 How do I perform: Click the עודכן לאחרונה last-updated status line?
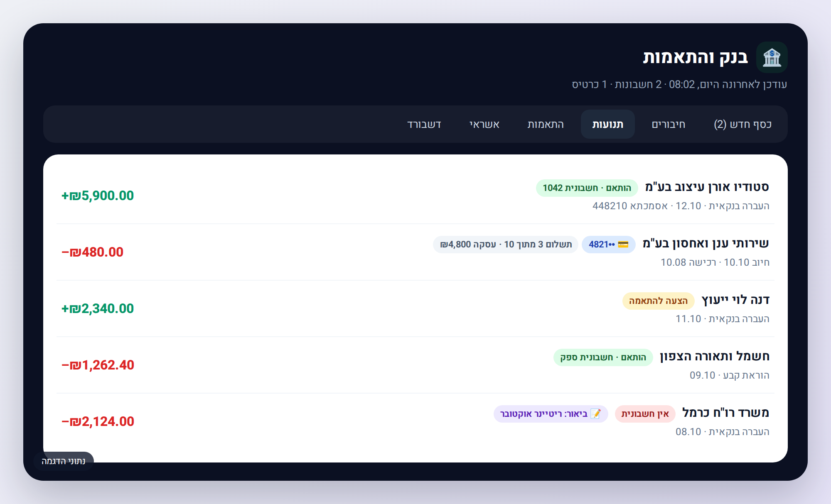coord(679,84)
